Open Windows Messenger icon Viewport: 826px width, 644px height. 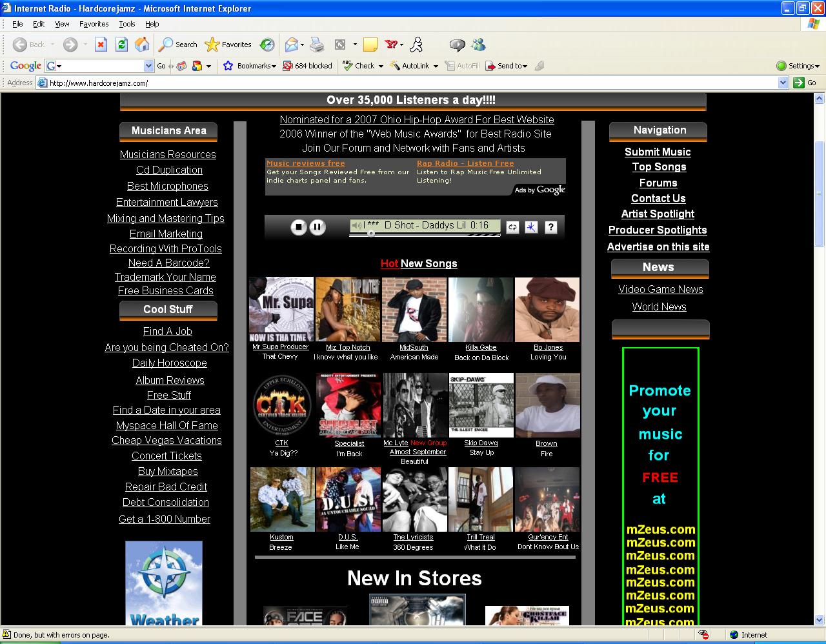pyautogui.click(x=478, y=45)
